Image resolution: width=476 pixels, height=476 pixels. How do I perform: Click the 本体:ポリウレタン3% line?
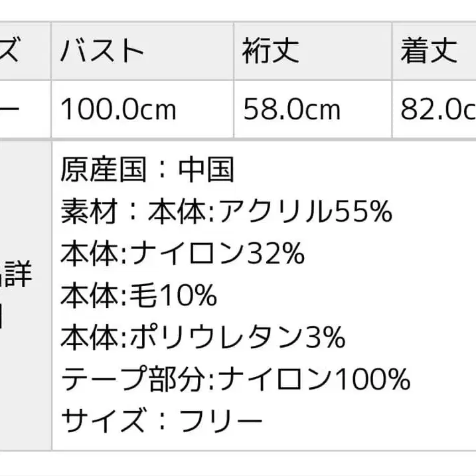(x=203, y=337)
